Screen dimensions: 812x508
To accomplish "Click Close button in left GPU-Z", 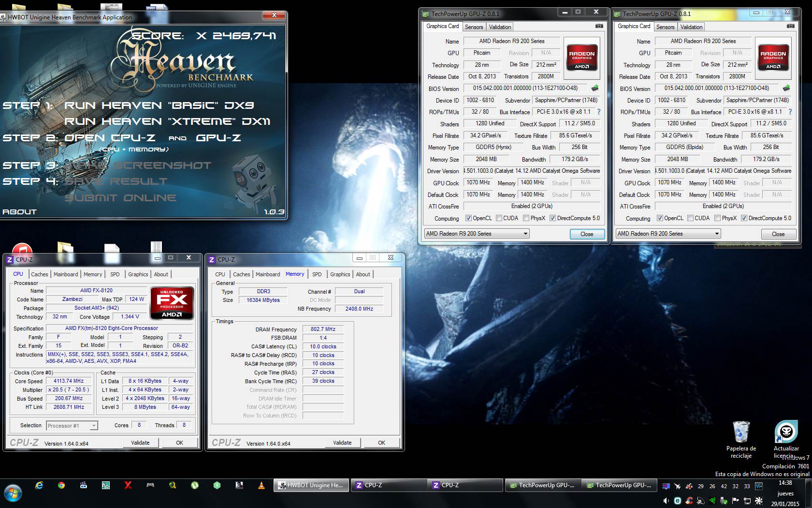I will [587, 234].
